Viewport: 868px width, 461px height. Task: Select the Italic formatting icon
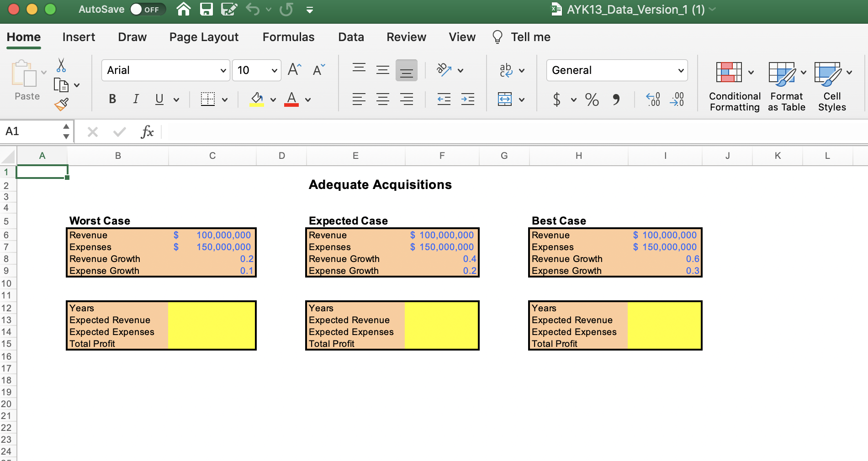(136, 99)
